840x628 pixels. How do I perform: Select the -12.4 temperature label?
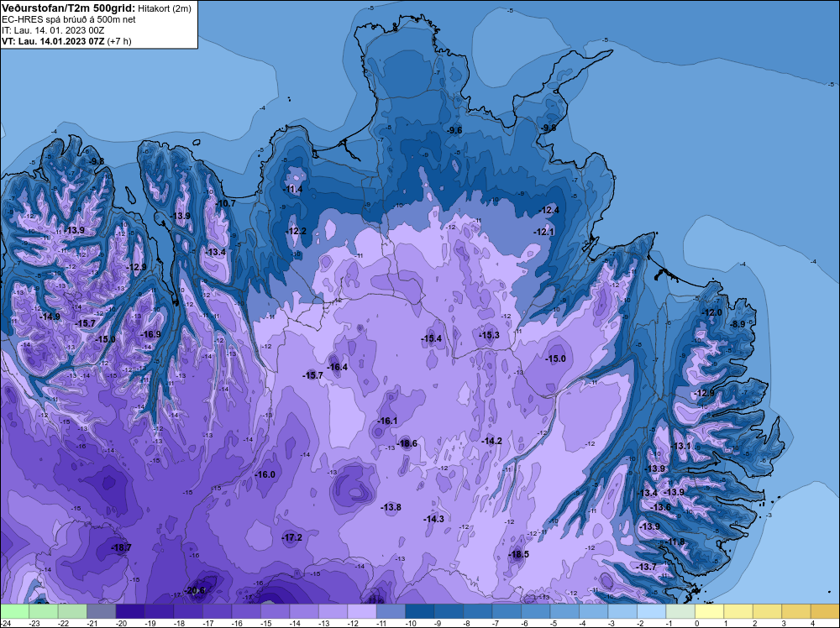tap(549, 210)
